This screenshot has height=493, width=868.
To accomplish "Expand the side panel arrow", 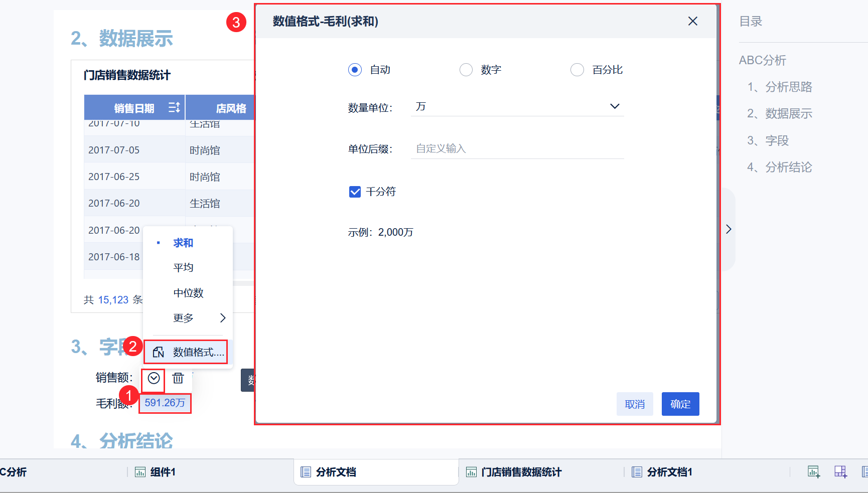I will [729, 229].
